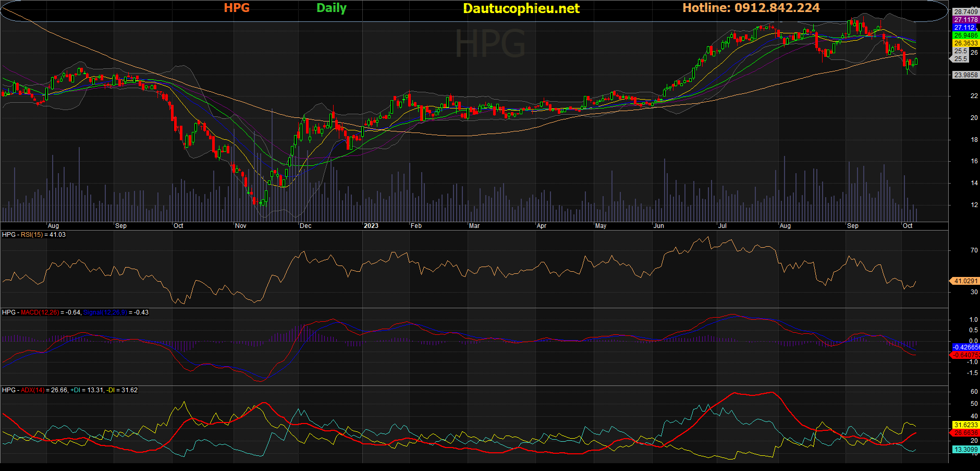
Task: Click the Nov month marker on time axis
Action: pos(240,226)
